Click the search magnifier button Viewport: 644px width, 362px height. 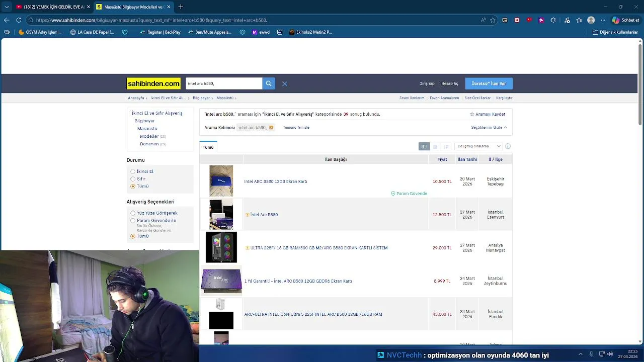(x=269, y=83)
